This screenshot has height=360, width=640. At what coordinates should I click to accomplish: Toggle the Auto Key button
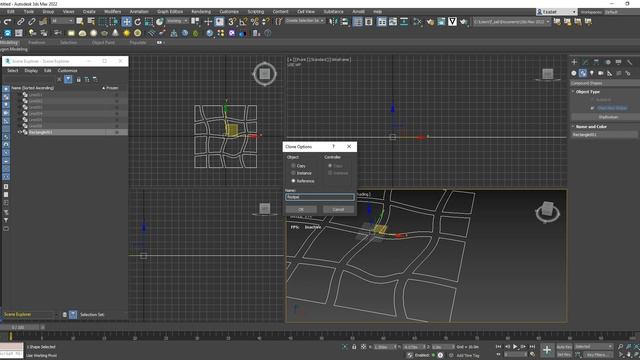point(564,347)
